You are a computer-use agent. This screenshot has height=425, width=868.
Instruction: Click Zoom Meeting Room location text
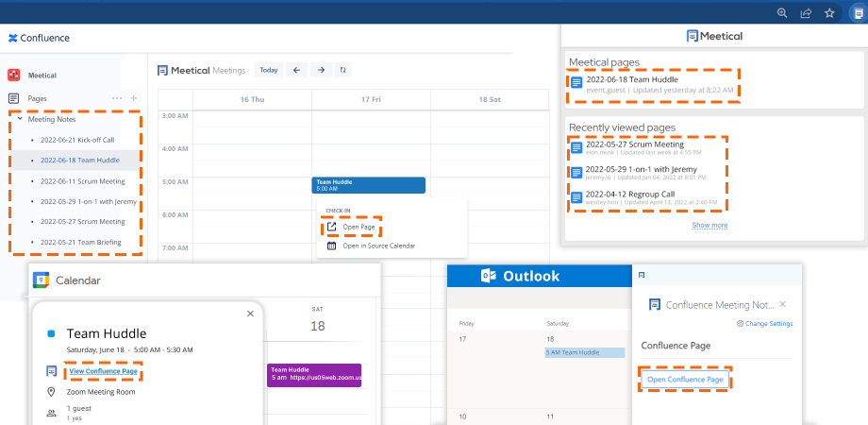(101, 392)
